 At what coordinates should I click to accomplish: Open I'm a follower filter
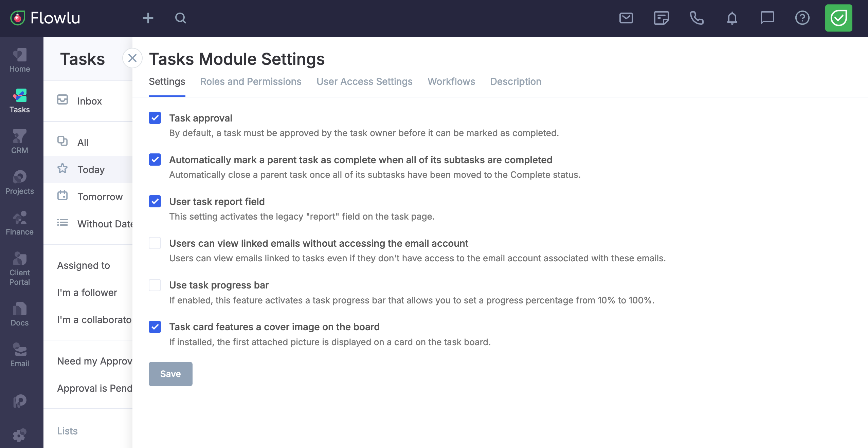(x=88, y=292)
